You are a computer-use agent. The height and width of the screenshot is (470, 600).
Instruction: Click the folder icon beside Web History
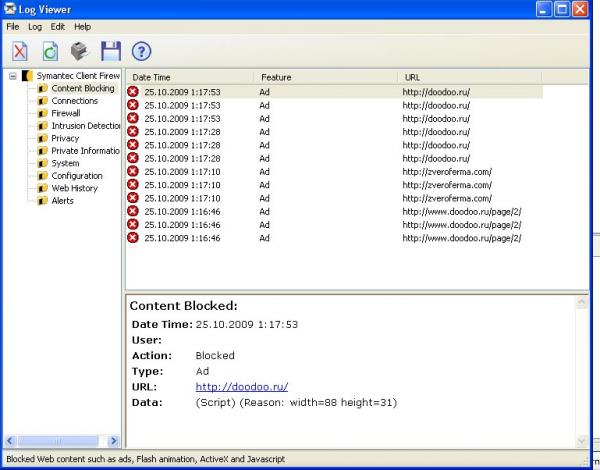[x=42, y=188]
